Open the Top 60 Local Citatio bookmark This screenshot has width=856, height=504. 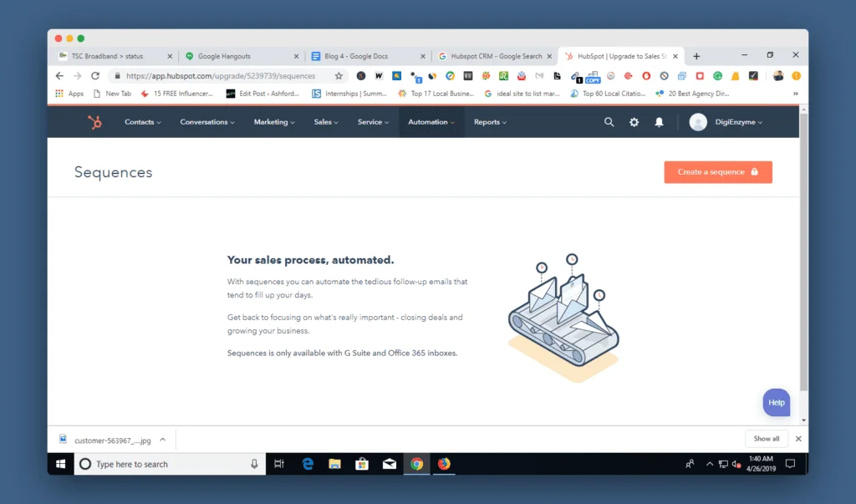tap(608, 94)
